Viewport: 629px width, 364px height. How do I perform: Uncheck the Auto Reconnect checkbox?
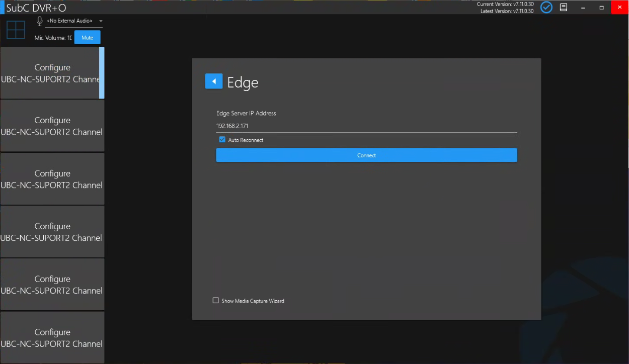pos(222,140)
